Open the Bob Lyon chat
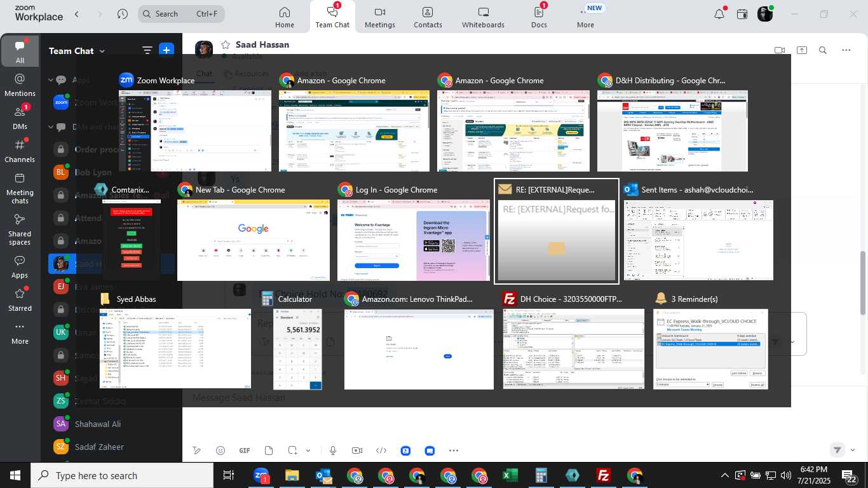Image resolution: width=868 pixels, height=488 pixels. 93,172
